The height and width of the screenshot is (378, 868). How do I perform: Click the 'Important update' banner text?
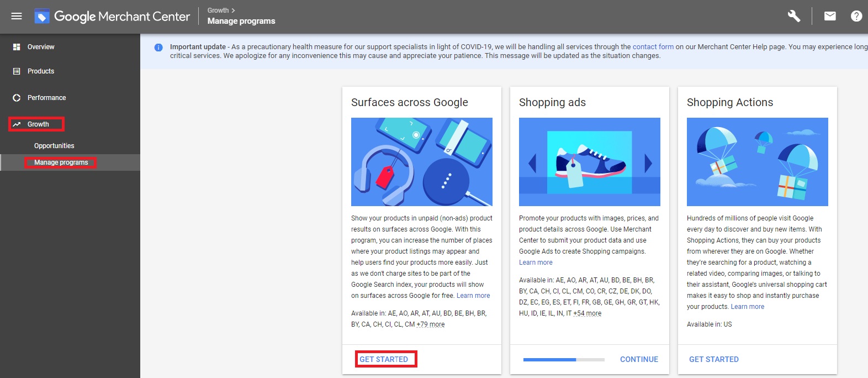tap(198, 47)
